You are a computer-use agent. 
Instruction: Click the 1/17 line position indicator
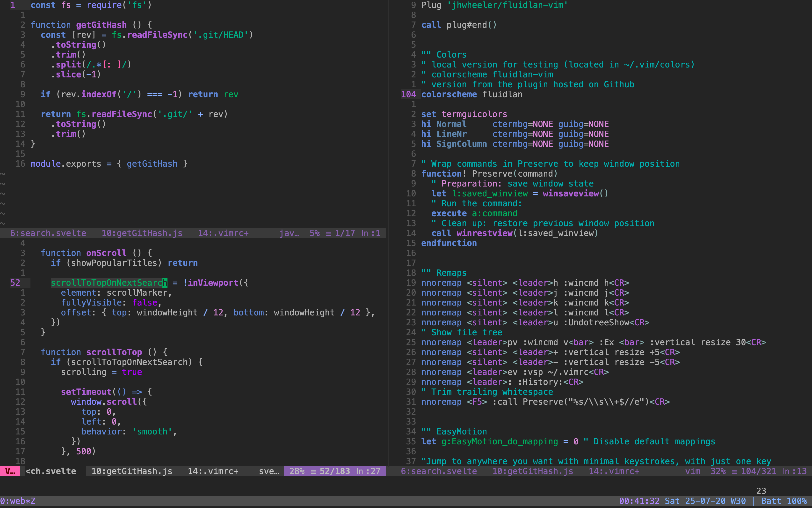click(x=345, y=233)
